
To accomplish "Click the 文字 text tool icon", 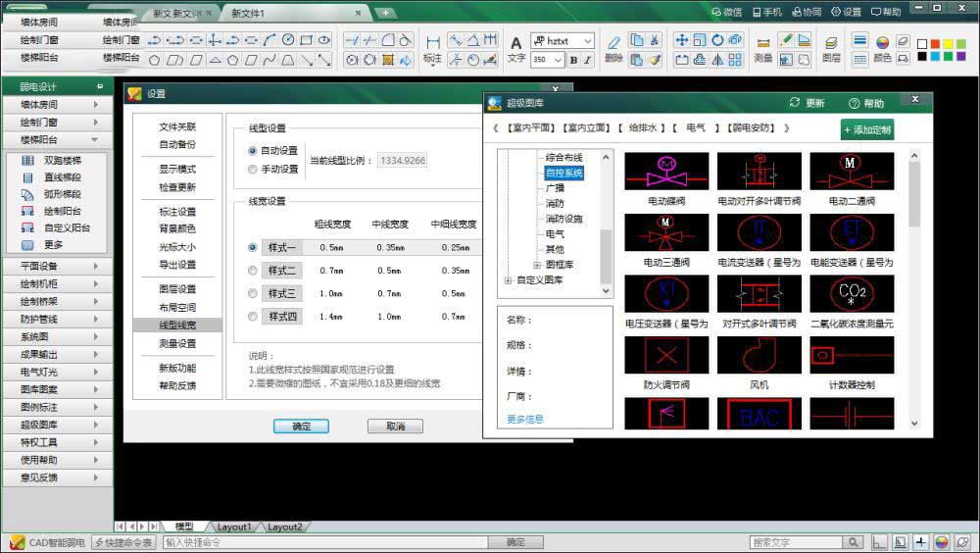I will [516, 42].
